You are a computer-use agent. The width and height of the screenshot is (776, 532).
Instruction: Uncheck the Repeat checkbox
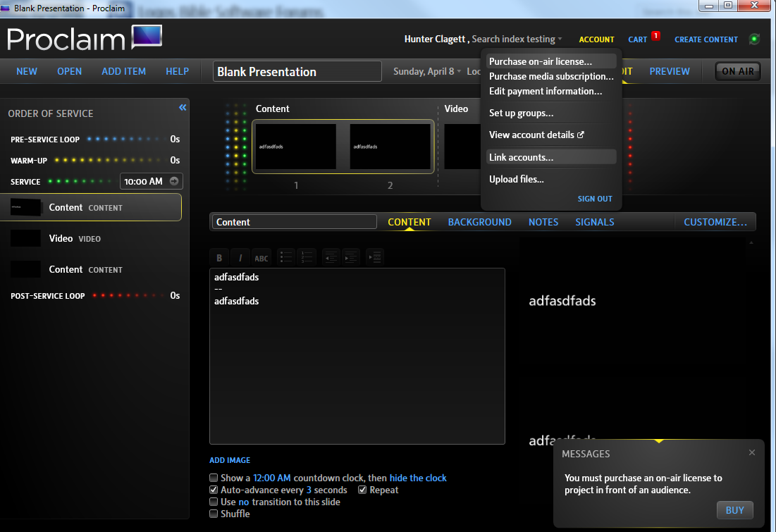tap(362, 490)
